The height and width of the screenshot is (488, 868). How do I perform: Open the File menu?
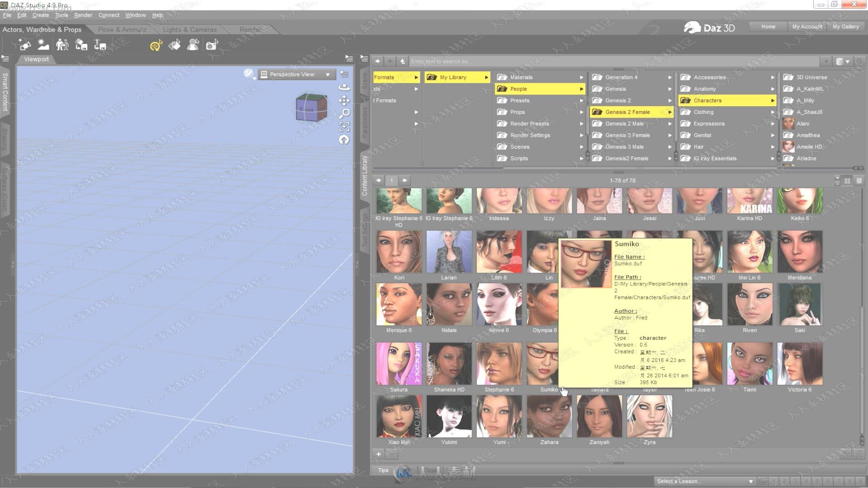pyautogui.click(x=7, y=15)
